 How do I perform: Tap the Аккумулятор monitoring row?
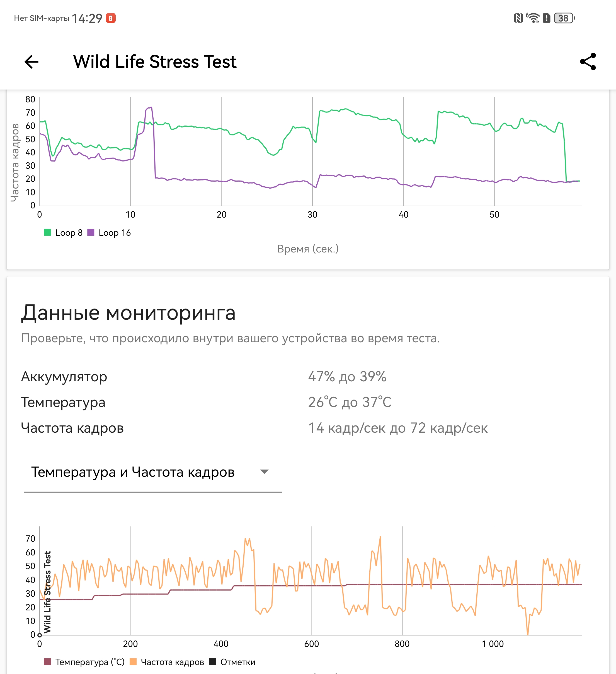click(64, 377)
